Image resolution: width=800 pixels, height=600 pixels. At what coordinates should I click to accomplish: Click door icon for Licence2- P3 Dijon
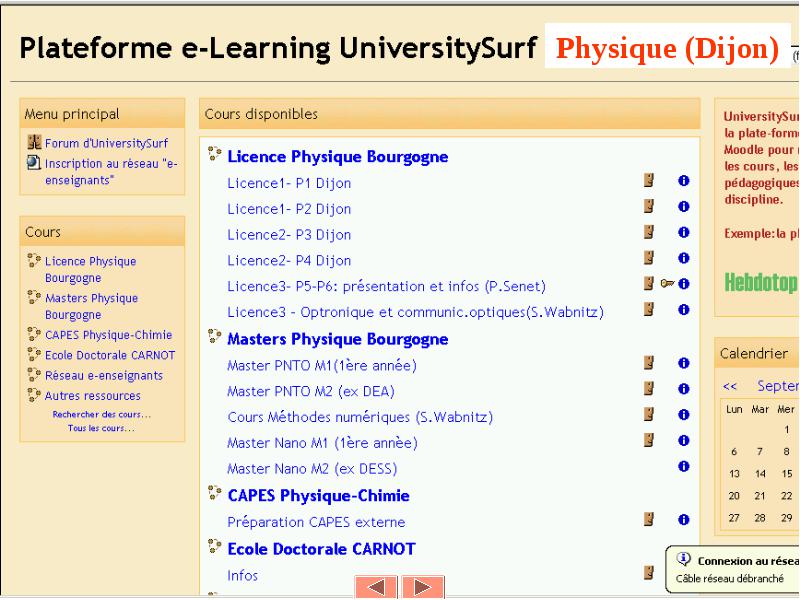coord(649,232)
